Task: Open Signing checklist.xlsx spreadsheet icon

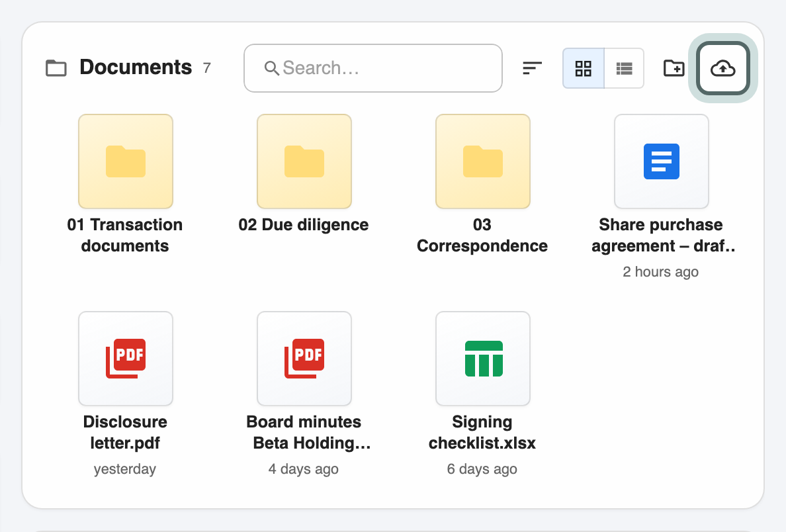Action: click(x=483, y=359)
